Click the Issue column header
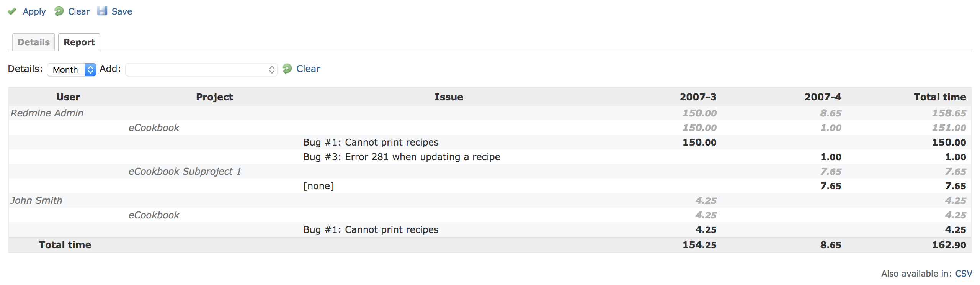The height and width of the screenshot is (285, 980). tap(449, 97)
